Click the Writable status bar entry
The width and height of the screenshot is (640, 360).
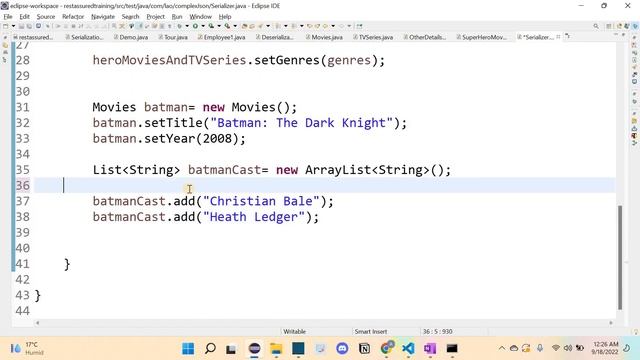pos(294,331)
